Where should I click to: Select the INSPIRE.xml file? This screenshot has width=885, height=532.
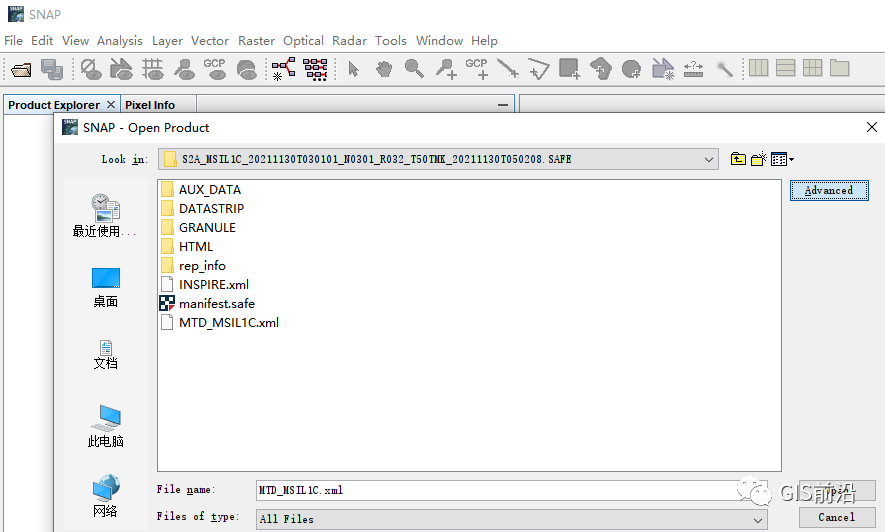(214, 284)
